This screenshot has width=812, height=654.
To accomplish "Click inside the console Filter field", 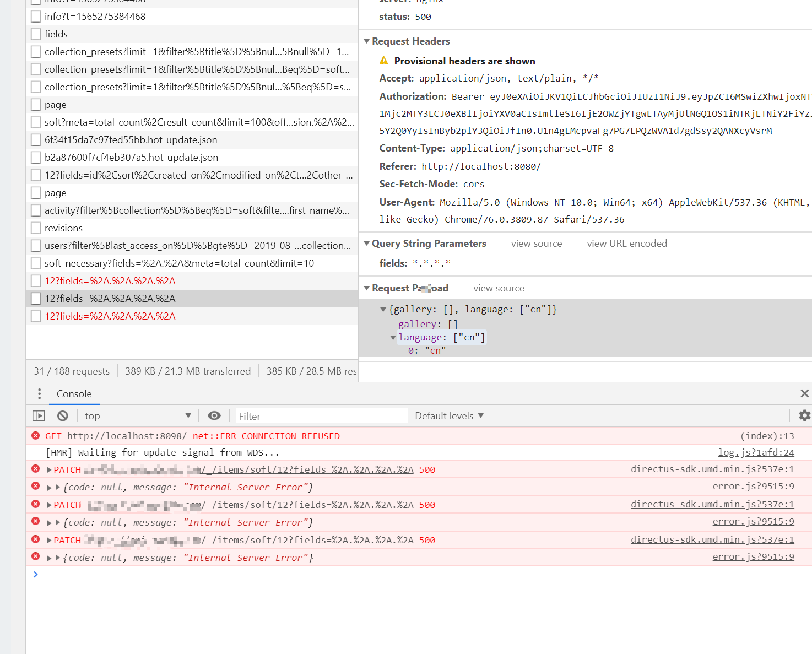I will (320, 415).
